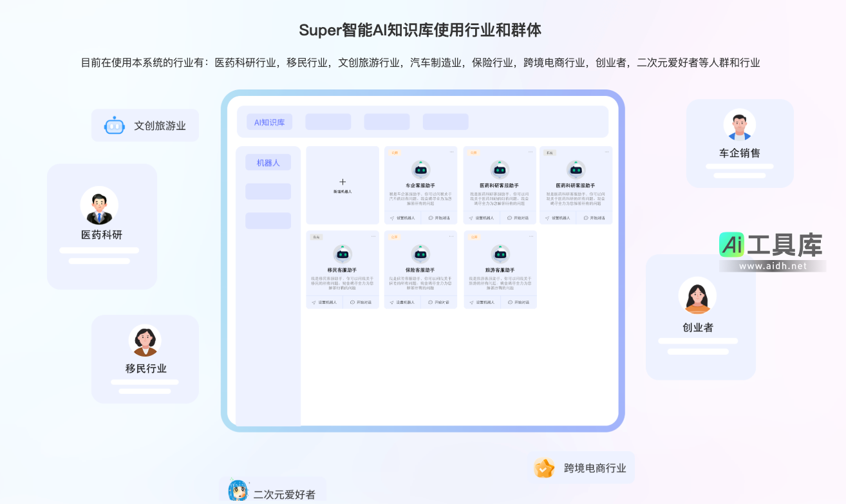Select 机器人 in the left sidebar
This screenshot has height=504, width=846.
268,162
